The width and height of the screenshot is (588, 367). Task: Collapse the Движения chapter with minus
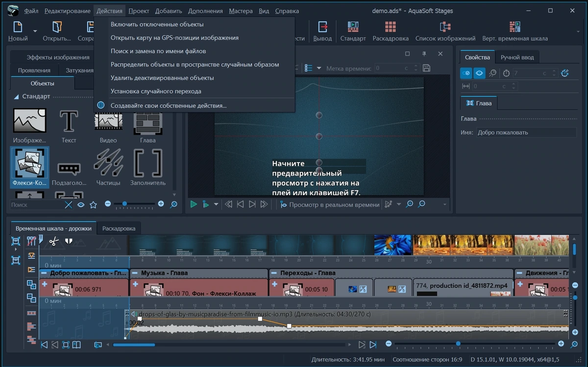[519, 273]
